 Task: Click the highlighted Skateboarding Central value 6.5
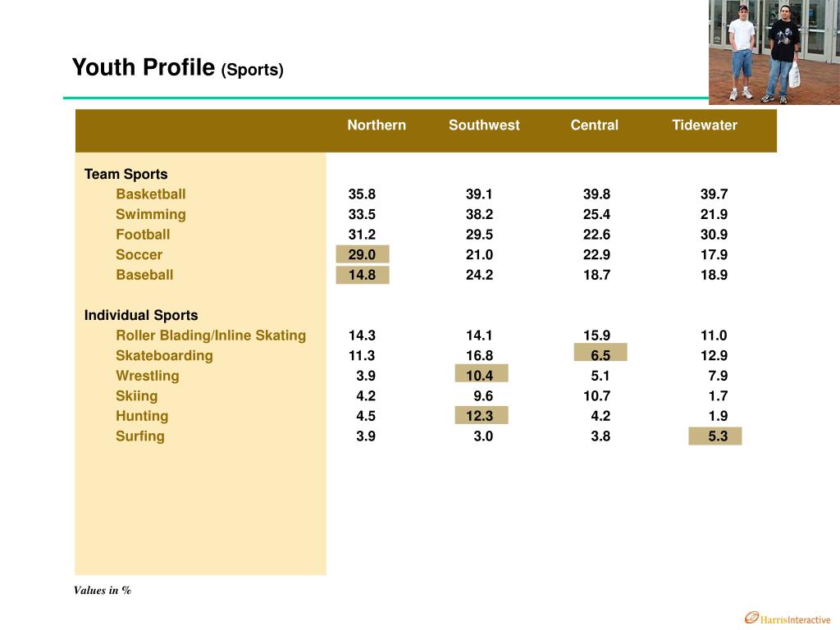[x=600, y=353]
